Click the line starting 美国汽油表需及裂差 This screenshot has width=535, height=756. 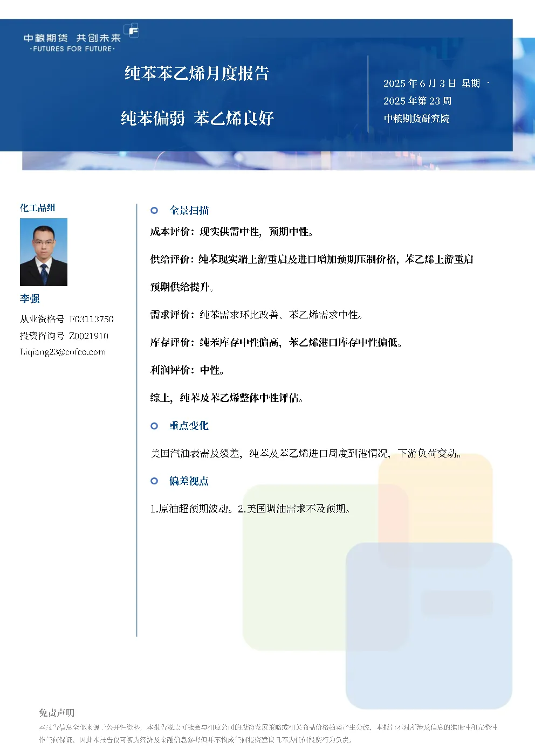point(306,453)
